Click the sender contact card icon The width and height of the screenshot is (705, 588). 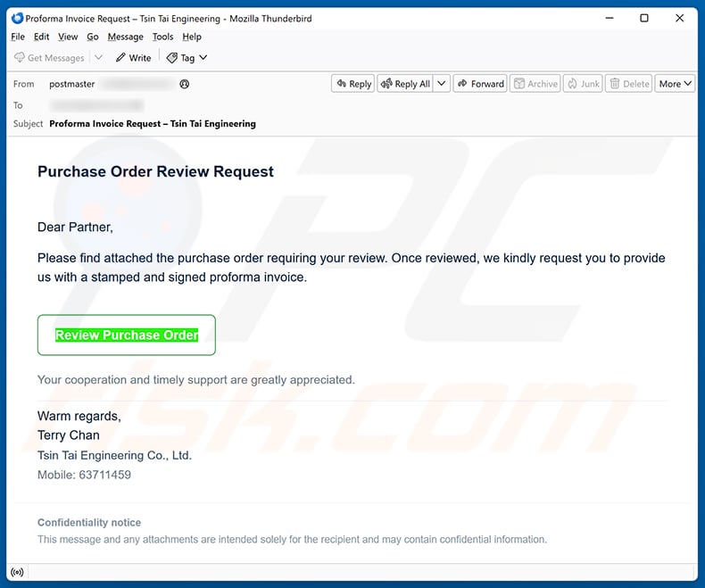185,84
